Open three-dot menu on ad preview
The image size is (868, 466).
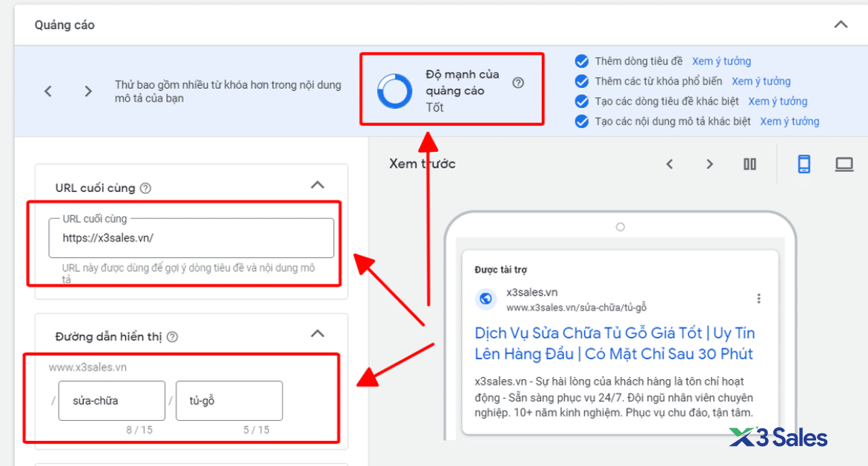pyautogui.click(x=758, y=299)
